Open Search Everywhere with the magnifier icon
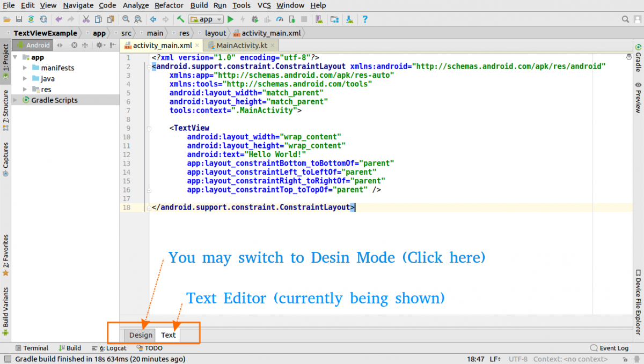Screen dimensions: 644x364 pyautogui.click(x=626, y=19)
